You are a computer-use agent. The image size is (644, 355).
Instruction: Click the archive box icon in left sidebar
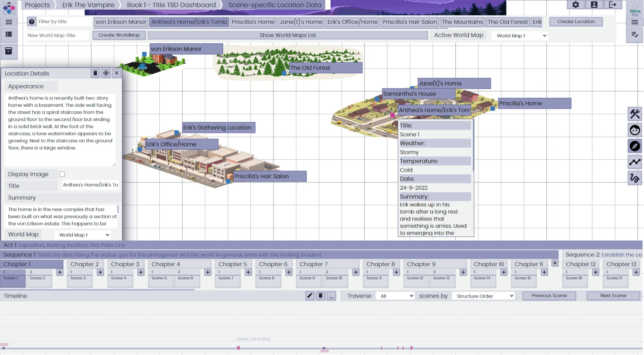click(x=8, y=51)
